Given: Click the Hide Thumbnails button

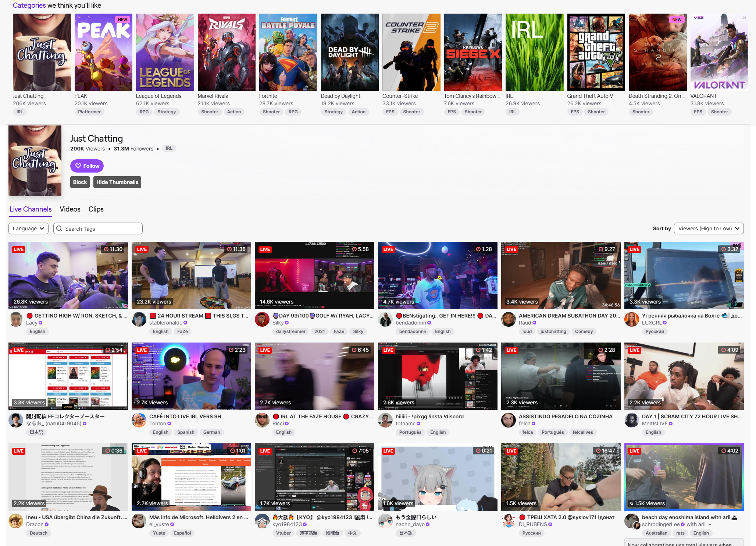Looking at the screenshot, I should pos(117,182).
